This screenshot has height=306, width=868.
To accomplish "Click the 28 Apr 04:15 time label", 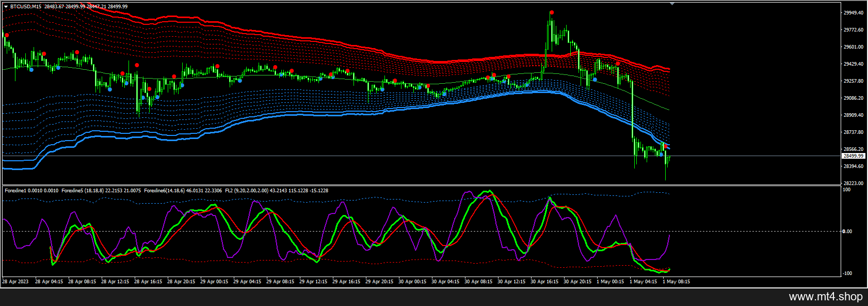I will click(49, 282).
